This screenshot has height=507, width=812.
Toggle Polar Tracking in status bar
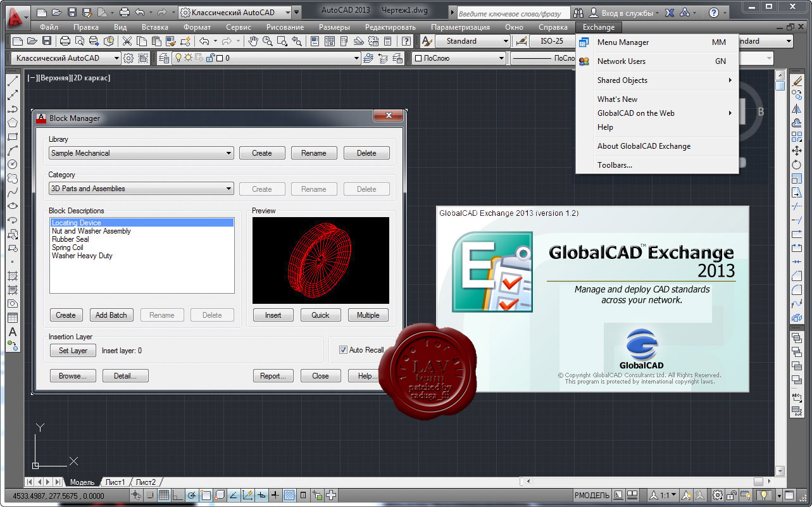192,496
